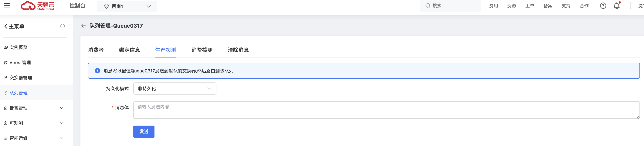Expand the 智能运维 sidebar section
Image resolution: width=644 pixels, height=146 pixels.
(x=62, y=138)
